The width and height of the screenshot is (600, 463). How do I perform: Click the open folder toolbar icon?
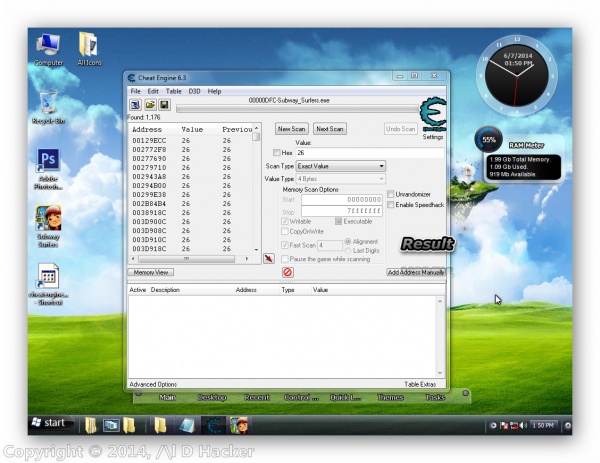click(150, 104)
